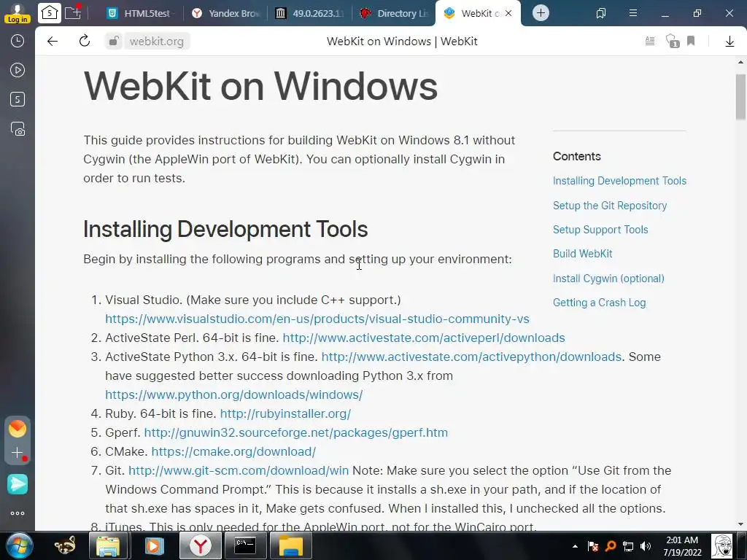Enable reader mode icon in address bar

pos(650,42)
